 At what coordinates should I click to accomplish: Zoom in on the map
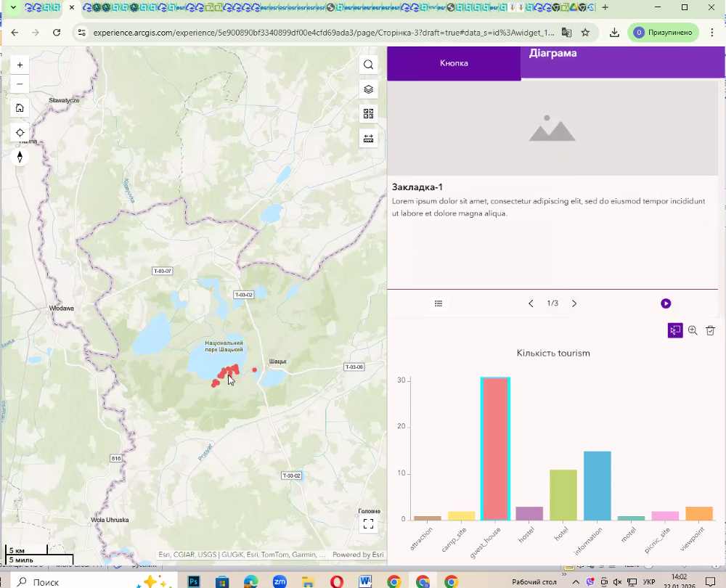[x=20, y=65]
